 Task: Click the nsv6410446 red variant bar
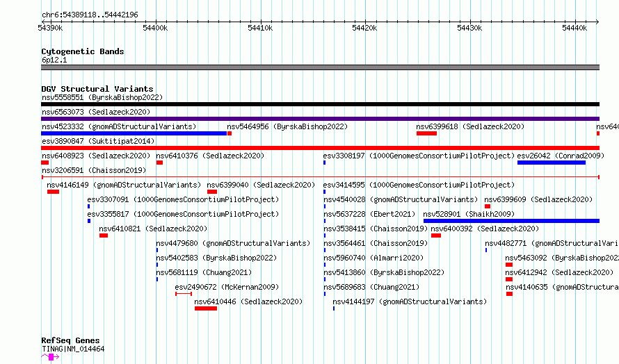pyautogui.click(x=206, y=308)
